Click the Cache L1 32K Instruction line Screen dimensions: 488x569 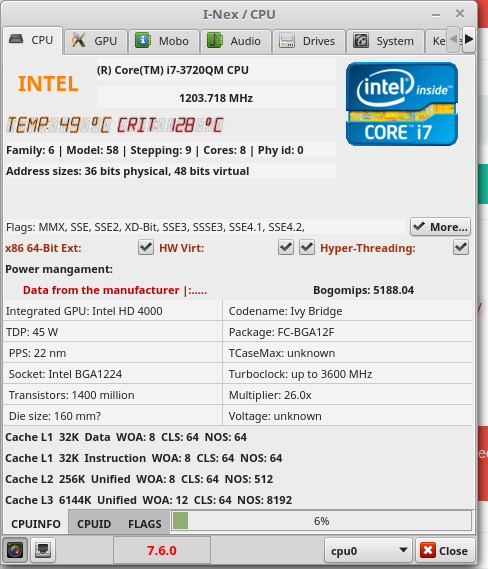point(144,458)
